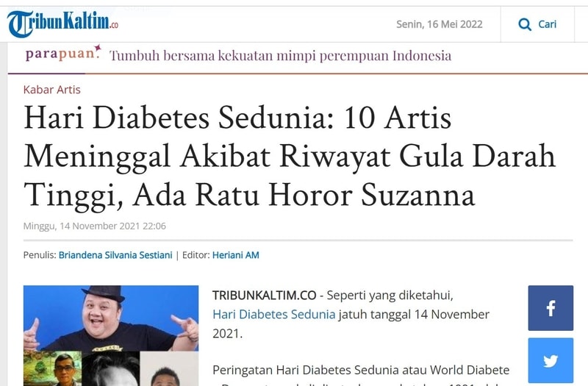Click the bottom-right photo in collage
Screen dimensions: 588x386
tap(169, 369)
